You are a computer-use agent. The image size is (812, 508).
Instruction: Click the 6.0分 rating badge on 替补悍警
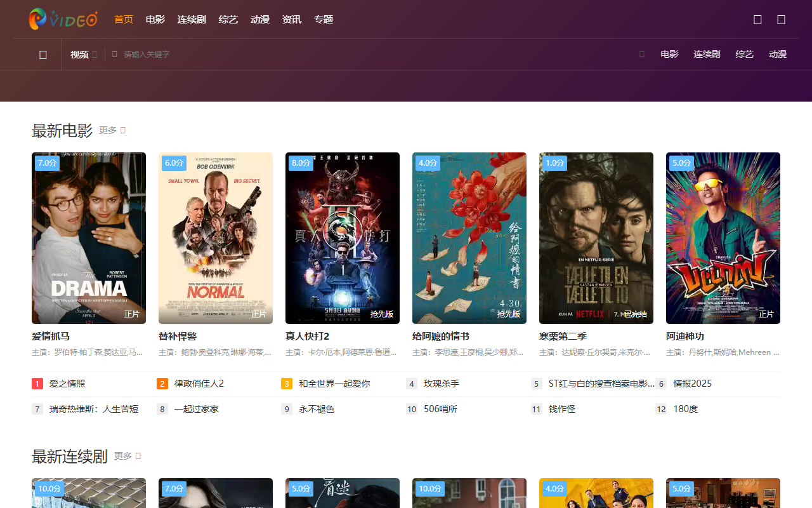click(x=174, y=163)
